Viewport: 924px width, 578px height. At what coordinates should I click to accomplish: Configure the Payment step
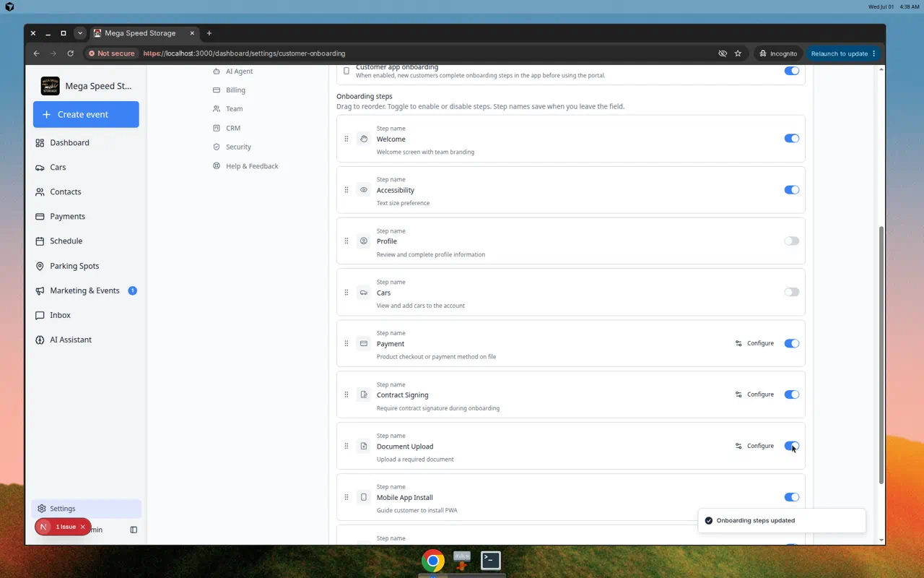click(x=755, y=343)
